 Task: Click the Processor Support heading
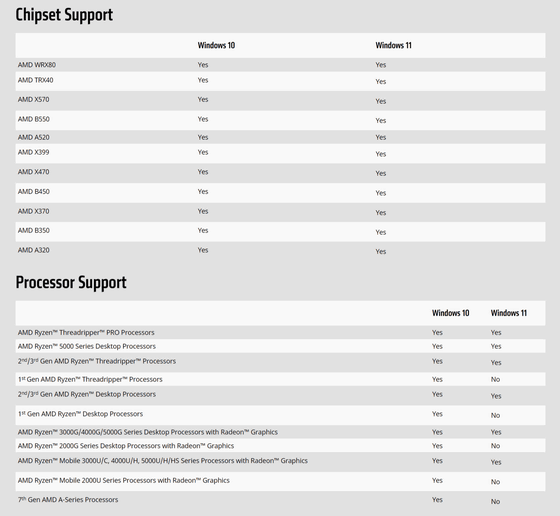pyautogui.click(x=71, y=282)
